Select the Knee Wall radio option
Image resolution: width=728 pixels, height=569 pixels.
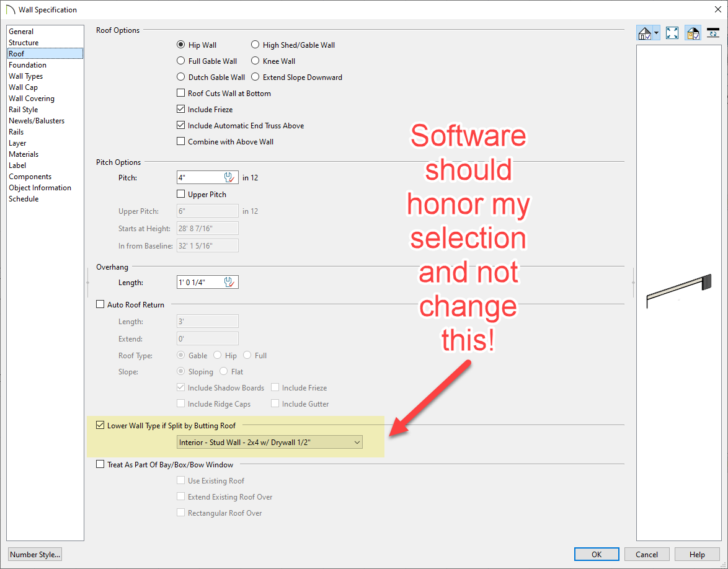255,61
